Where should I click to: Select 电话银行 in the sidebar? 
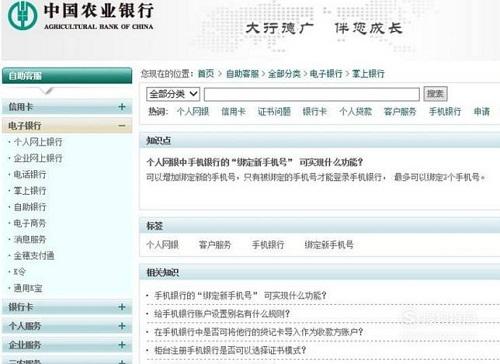[30, 175]
